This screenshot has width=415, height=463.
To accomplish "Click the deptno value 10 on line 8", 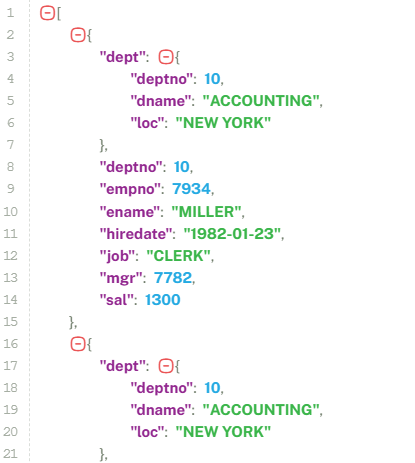I will [181, 167].
